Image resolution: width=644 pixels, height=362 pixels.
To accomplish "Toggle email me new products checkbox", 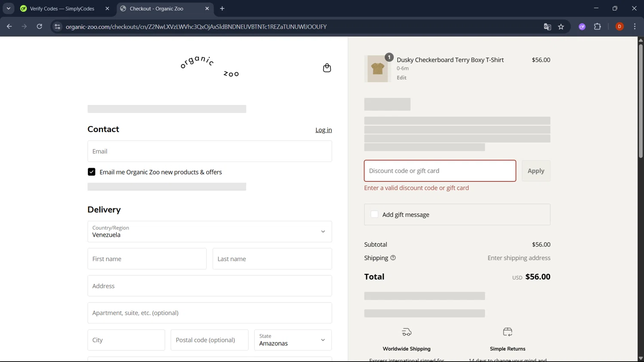I will [91, 172].
